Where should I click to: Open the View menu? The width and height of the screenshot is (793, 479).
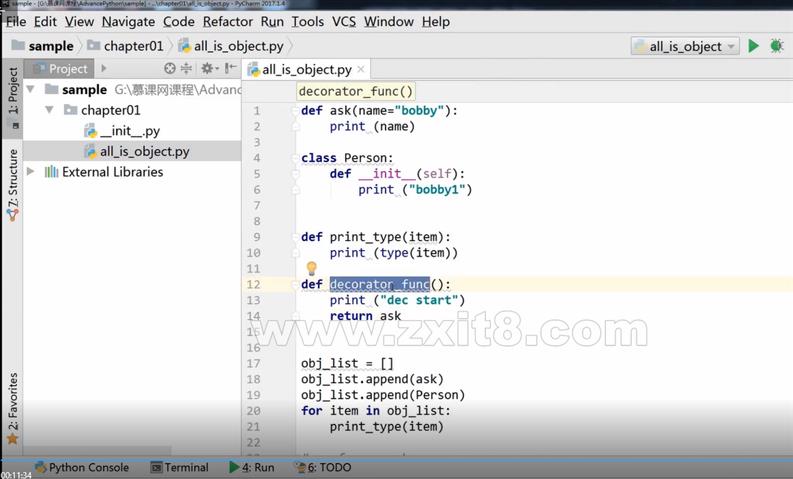pyautogui.click(x=79, y=22)
